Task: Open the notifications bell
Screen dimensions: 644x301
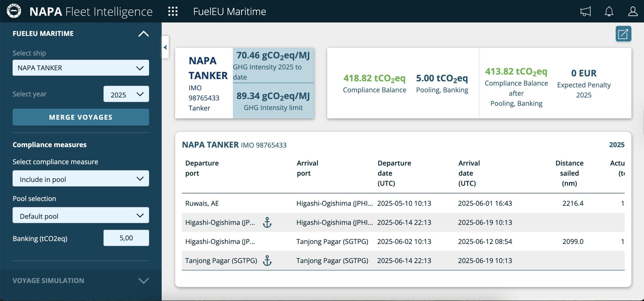Action: coord(609,11)
